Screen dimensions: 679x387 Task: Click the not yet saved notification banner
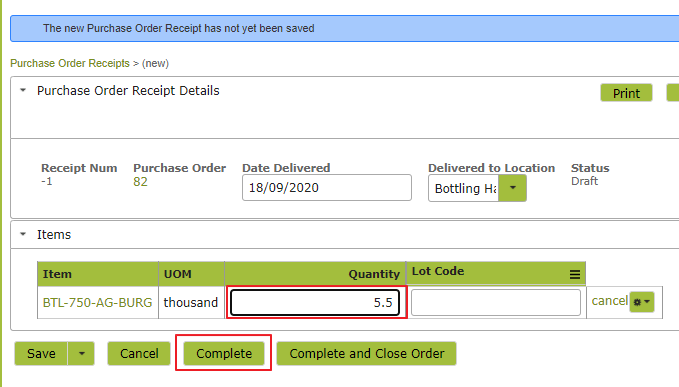click(345, 29)
